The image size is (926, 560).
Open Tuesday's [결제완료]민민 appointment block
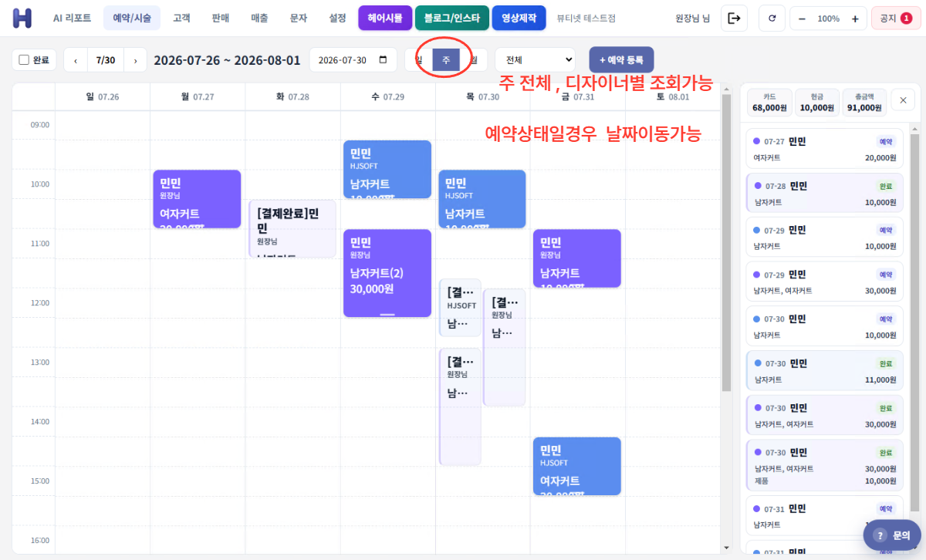[x=292, y=228]
